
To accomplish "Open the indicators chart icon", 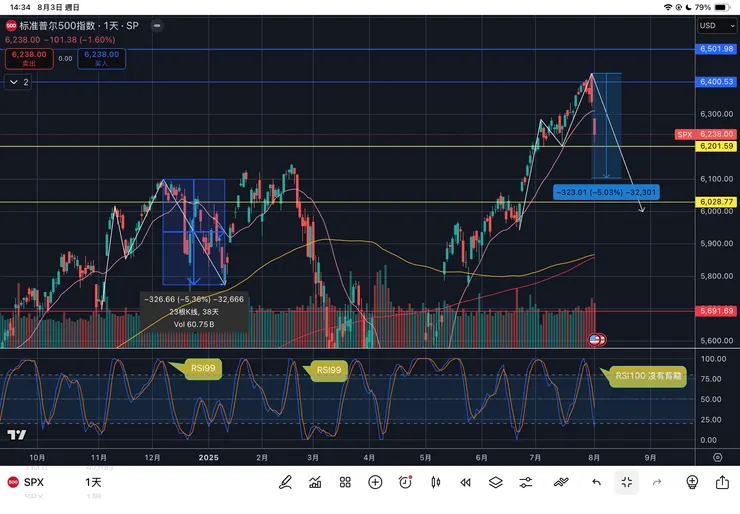I will click(315, 482).
